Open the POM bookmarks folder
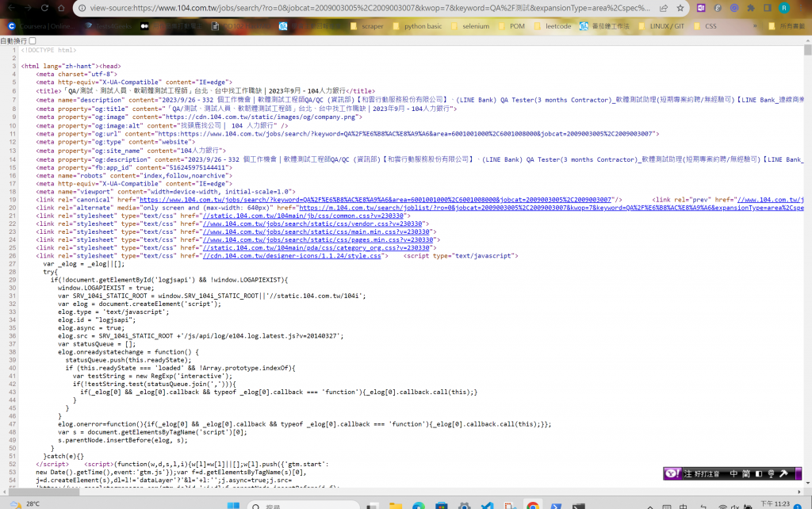Screen dimensions: 812x509 pos(512,26)
